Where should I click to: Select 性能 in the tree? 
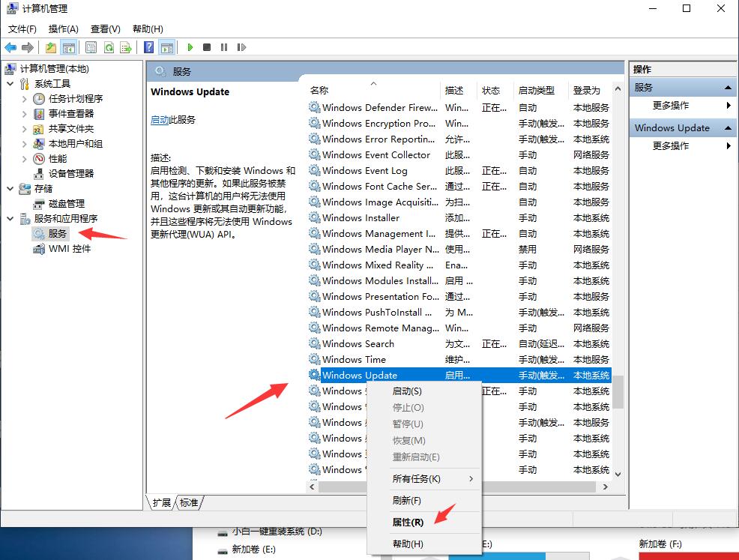pos(58,159)
